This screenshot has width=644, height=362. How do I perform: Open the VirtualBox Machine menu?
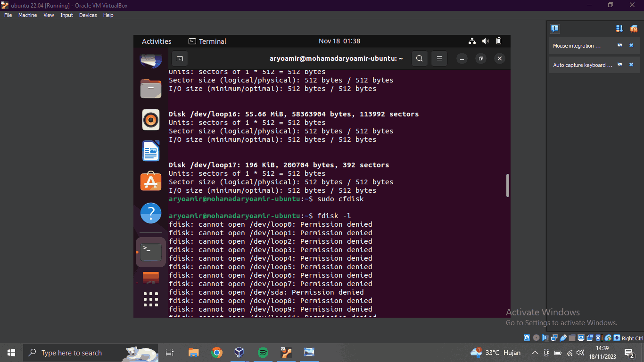[x=27, y=15]
